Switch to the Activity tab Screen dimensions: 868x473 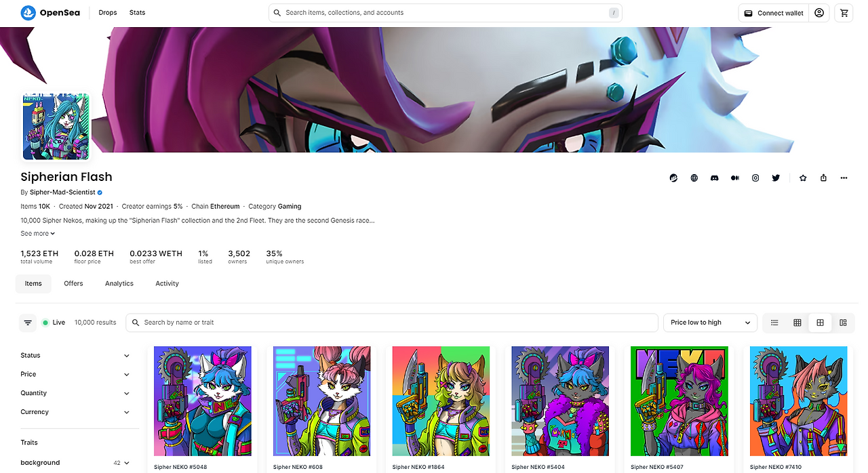(x=167, y=283)
